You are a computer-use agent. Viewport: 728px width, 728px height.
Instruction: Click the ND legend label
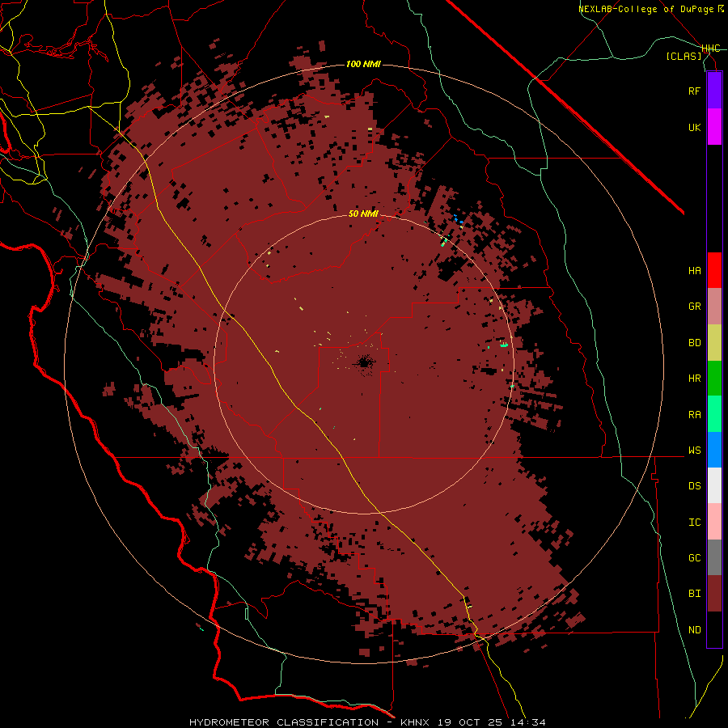coord(694,630)
